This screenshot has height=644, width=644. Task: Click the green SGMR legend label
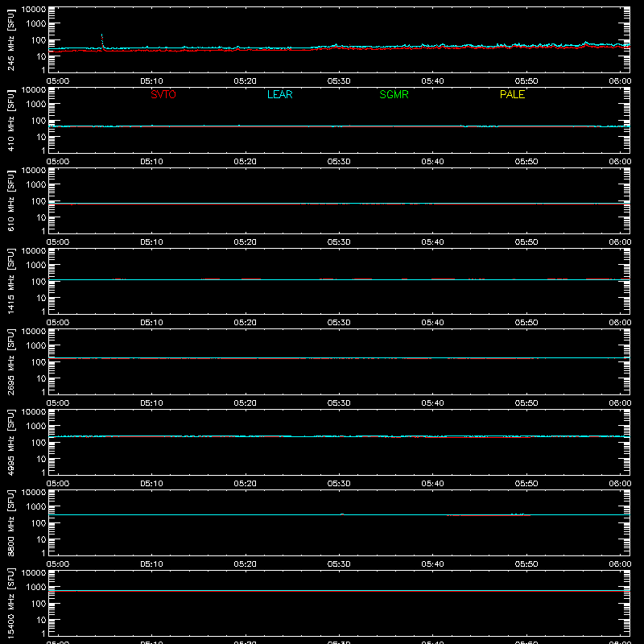coord(394,94)
